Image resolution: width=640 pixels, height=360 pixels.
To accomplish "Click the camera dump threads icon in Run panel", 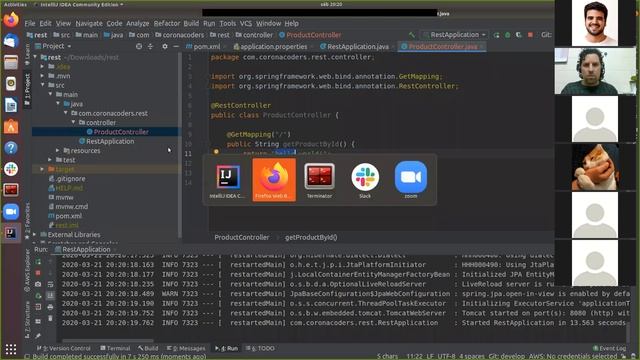I will (x=38, y=284).
